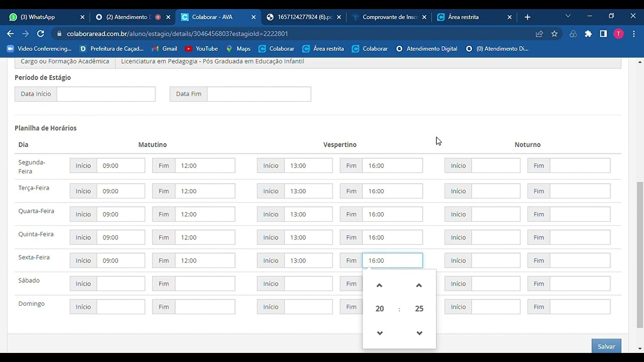
Task: Toggle browser side panel icon
Action: click(603, 34)
